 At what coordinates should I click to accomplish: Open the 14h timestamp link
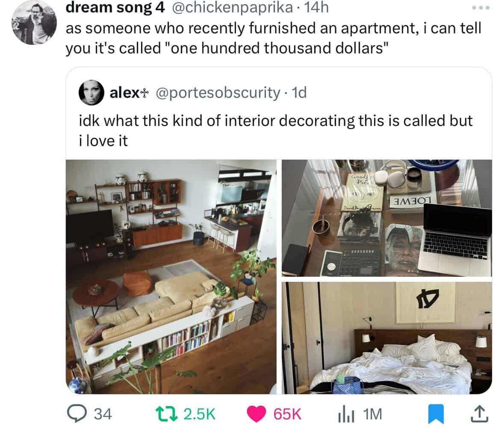tap(316, 8)
